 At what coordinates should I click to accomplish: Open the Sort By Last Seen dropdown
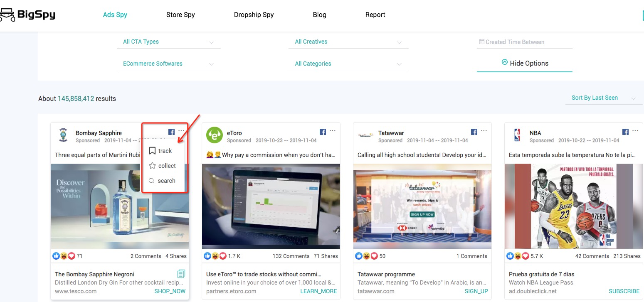coord(604,98)
